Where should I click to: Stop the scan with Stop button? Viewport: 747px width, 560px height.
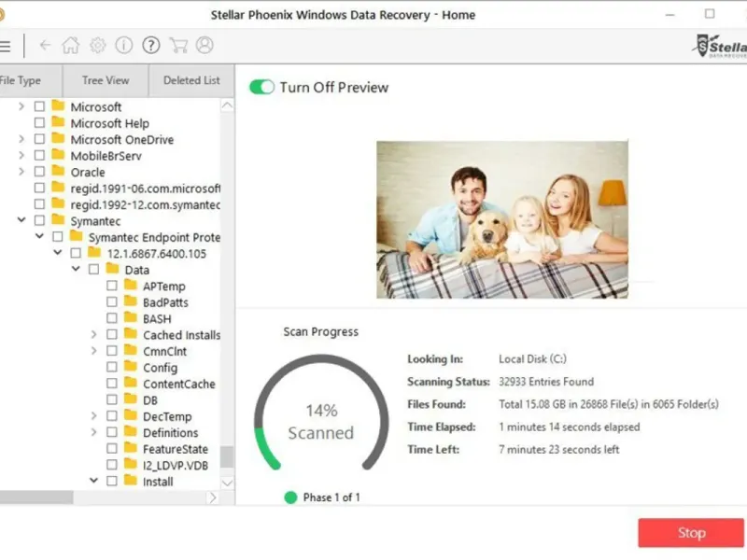[691, 533]
